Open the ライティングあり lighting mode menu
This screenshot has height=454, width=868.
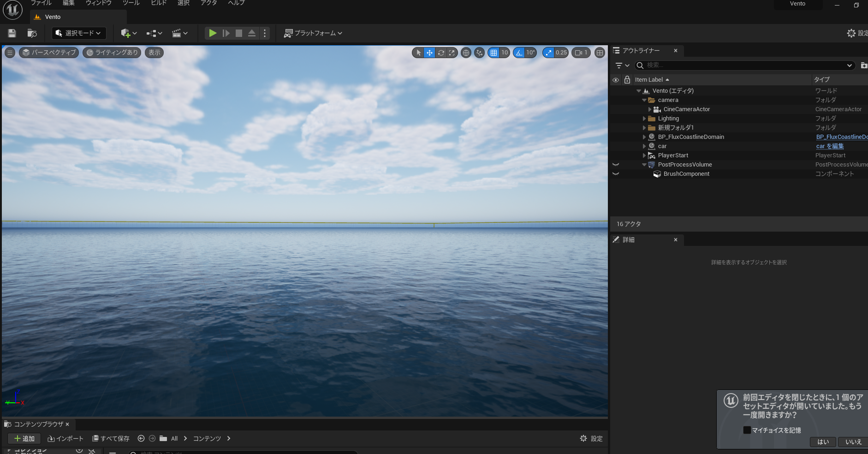(x=113, y=53)
